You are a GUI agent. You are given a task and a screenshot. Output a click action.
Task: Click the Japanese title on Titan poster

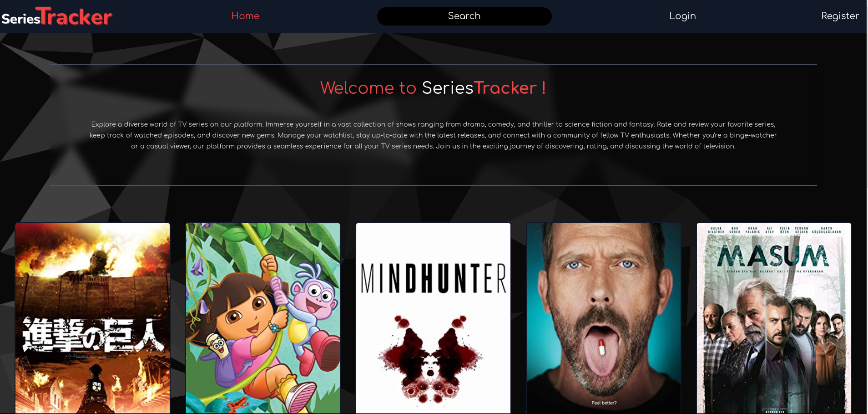coord(93,335)
